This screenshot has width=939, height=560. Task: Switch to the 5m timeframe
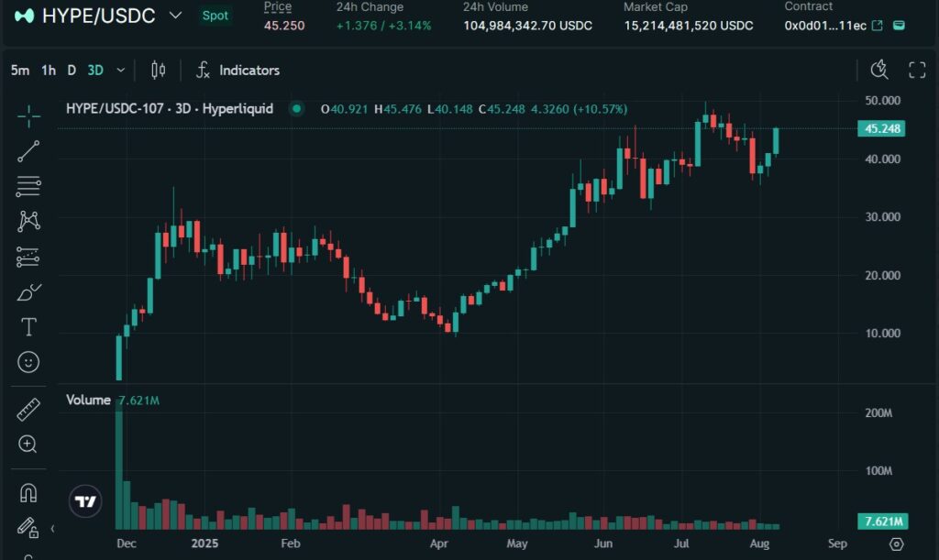tap(20, 70)
